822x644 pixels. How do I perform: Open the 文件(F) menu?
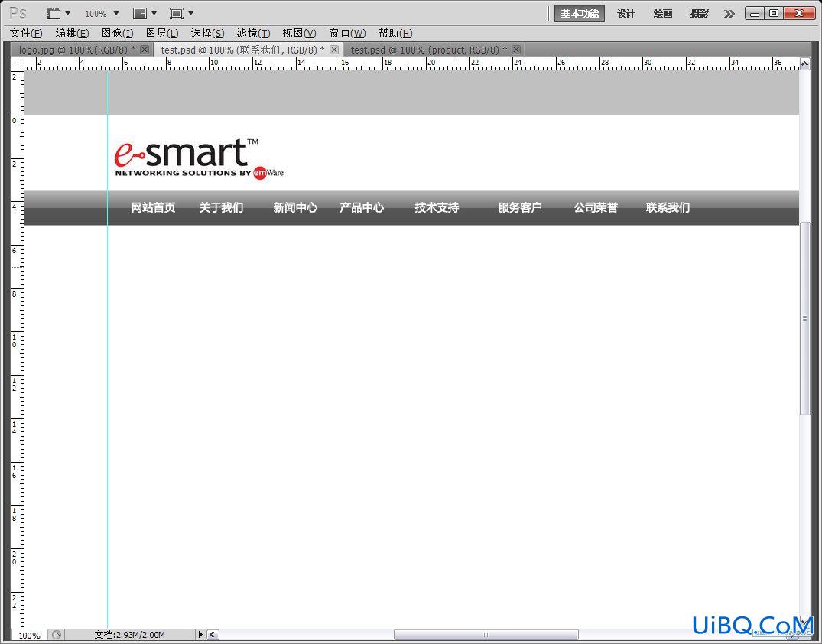(26, 33)
